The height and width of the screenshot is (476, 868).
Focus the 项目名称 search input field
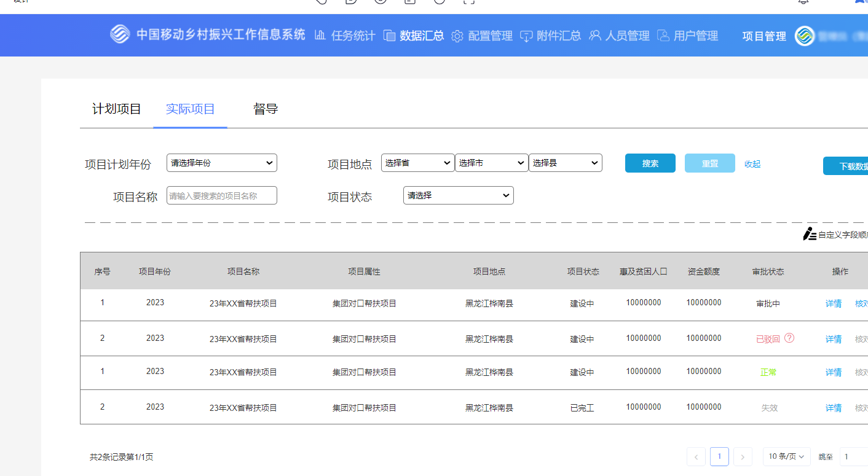(222, 195)
